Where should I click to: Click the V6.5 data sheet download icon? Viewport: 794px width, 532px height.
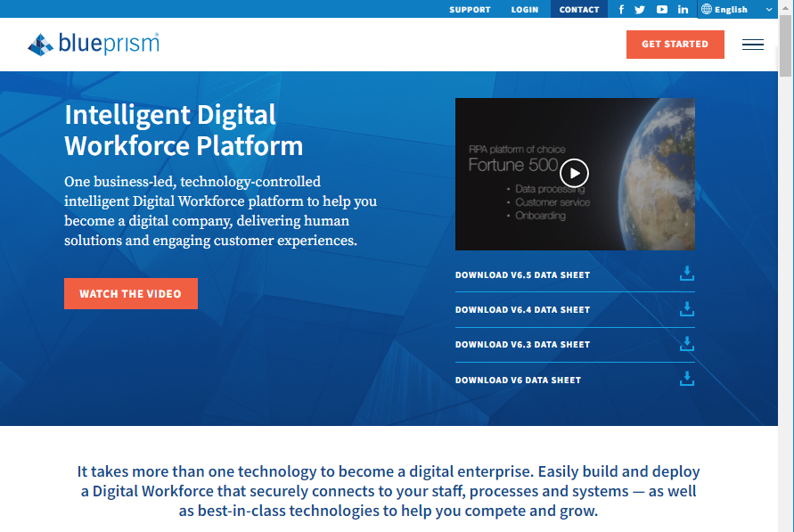tap(687, 274)
